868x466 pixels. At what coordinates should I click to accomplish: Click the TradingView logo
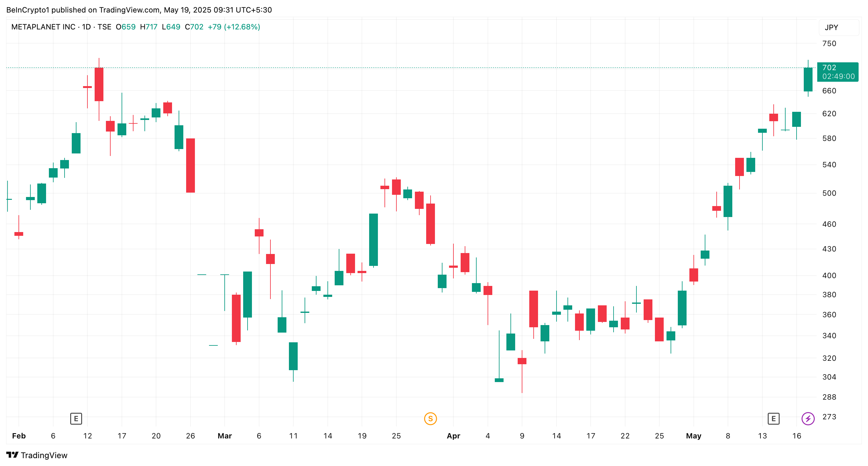pyautogui.click(x=13, y=455)
